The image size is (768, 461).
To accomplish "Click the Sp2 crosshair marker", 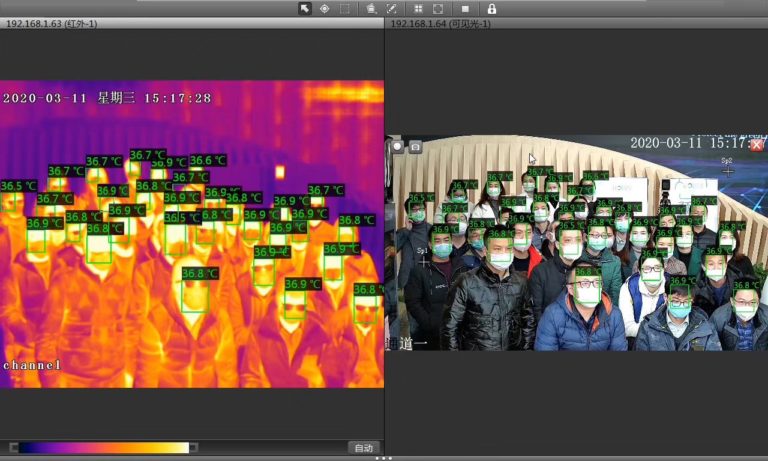I will pyautogui.click(x=727, y=171).
